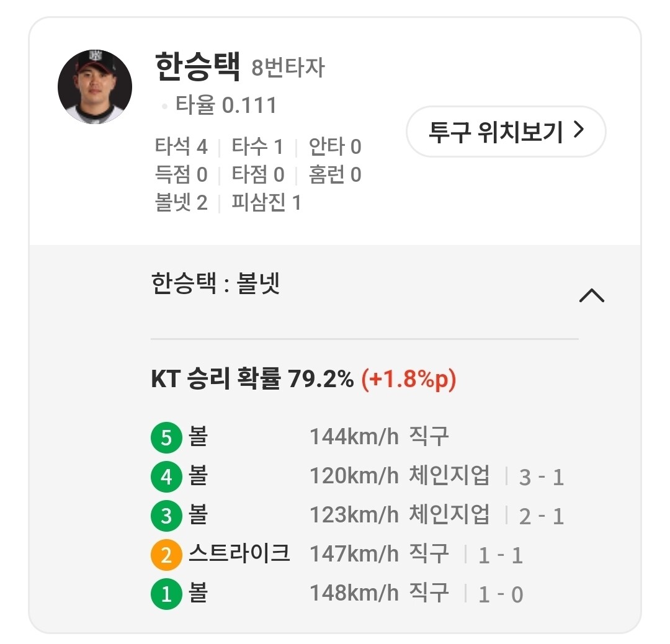This screenshot has height=644, width=670.
Task: Click the KT 승리 확률 79.2% text
Action: click(x=252, y=379)
